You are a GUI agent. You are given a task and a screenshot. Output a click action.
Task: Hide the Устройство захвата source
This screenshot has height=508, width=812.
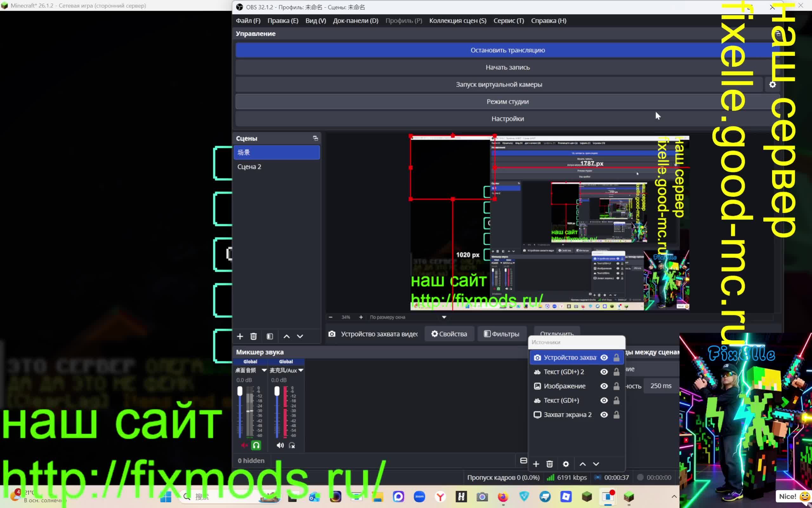pos(604,358)
